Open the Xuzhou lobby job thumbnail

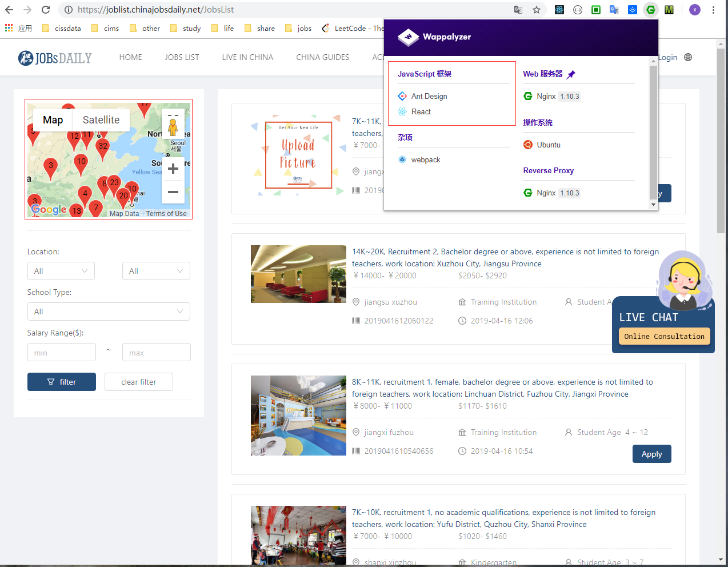[298, 274]
